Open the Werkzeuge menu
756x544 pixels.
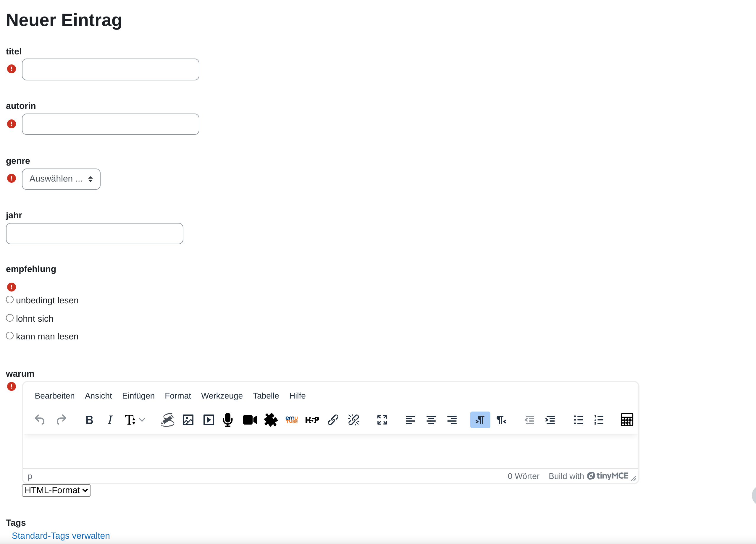(x=222, y=395)
